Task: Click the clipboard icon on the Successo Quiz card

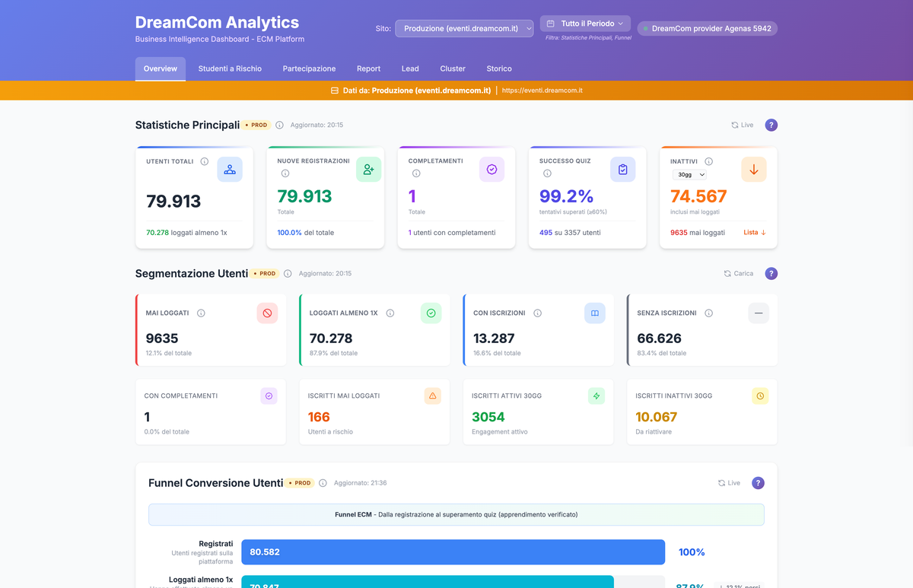Action: pos(623,169)
